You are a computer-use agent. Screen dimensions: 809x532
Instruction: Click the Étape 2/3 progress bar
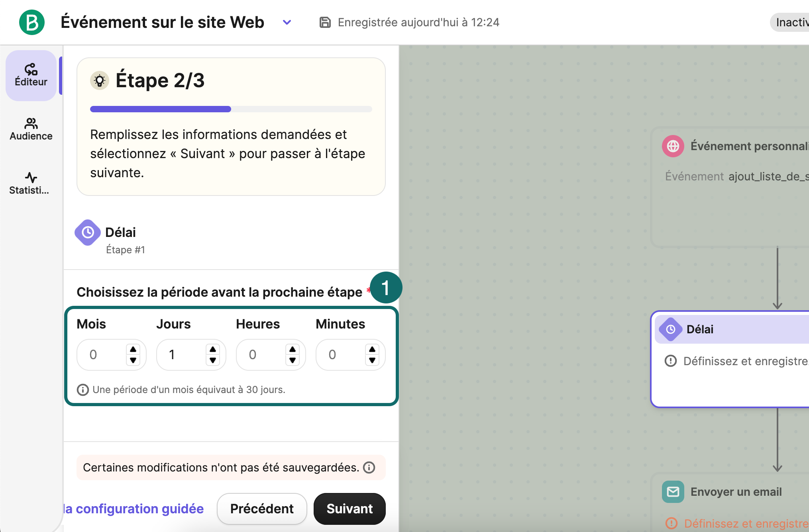(231, 109)
